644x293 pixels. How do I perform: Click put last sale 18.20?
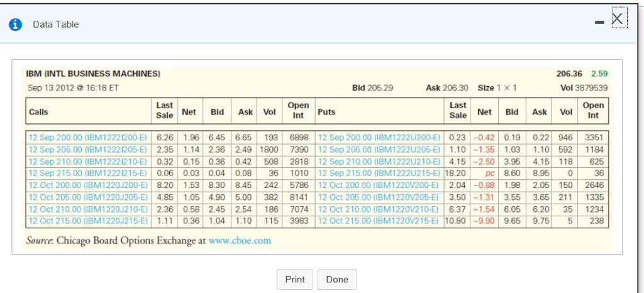[x=455, y=173]
